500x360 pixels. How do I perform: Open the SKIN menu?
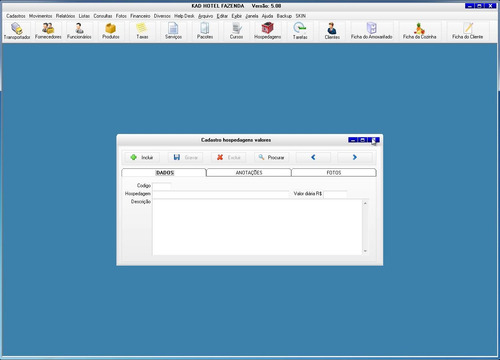(x=301, y=16)
